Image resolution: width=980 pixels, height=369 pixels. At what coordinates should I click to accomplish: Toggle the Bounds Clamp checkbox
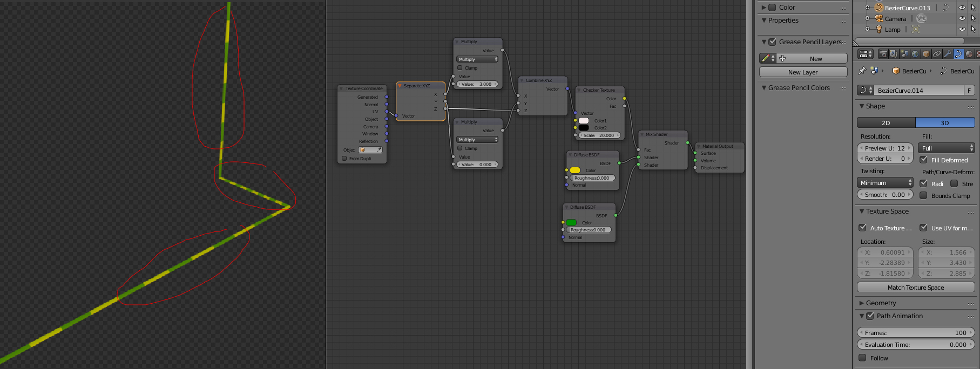924,195
